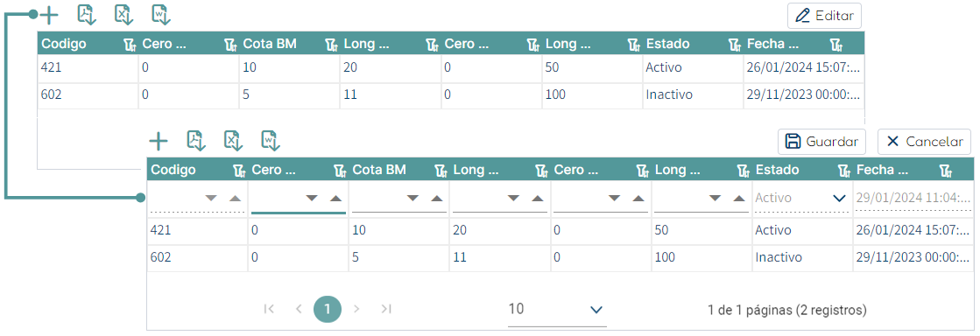Export the upper table to Excel
Image resolution: width=980 pixels, height=336 pixels.
(x=123, y=14)
